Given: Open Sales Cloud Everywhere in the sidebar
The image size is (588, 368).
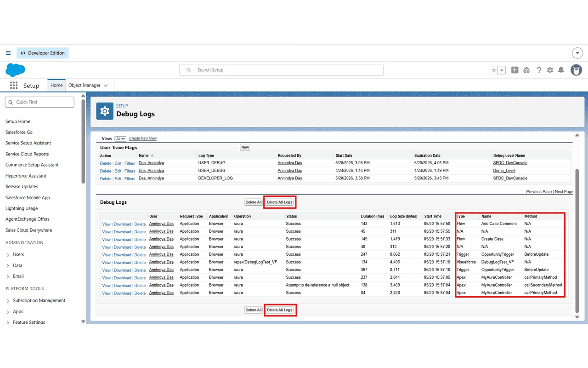Looking at the screenshot, I should 29,230.
